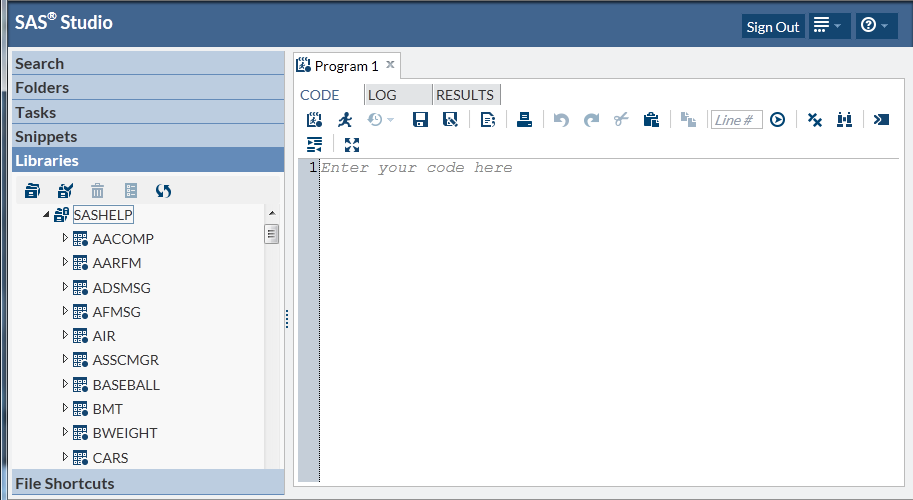Select the CARS table in the tree
The height and width of the screenshot is (500, 913).
coord(110,458)
